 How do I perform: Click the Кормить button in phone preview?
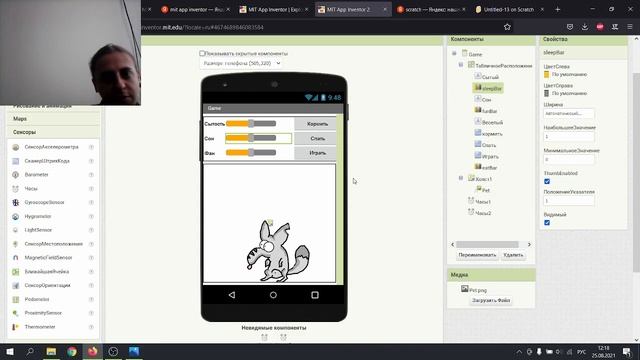click(316, 124)
